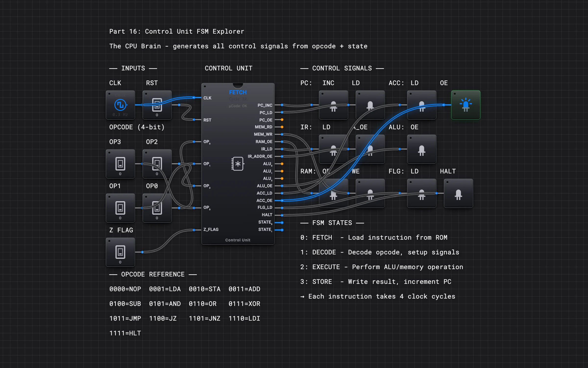588x368 pixels.
Task: Click the ALU₀ output pin
Action: click(x=282, y=164)
